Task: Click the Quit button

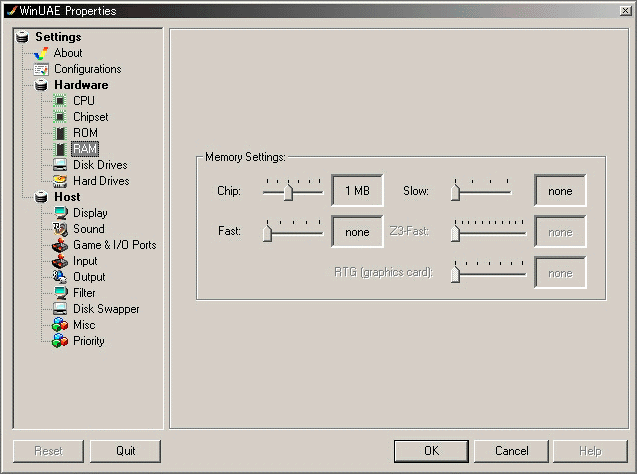Action: (125, 451)
